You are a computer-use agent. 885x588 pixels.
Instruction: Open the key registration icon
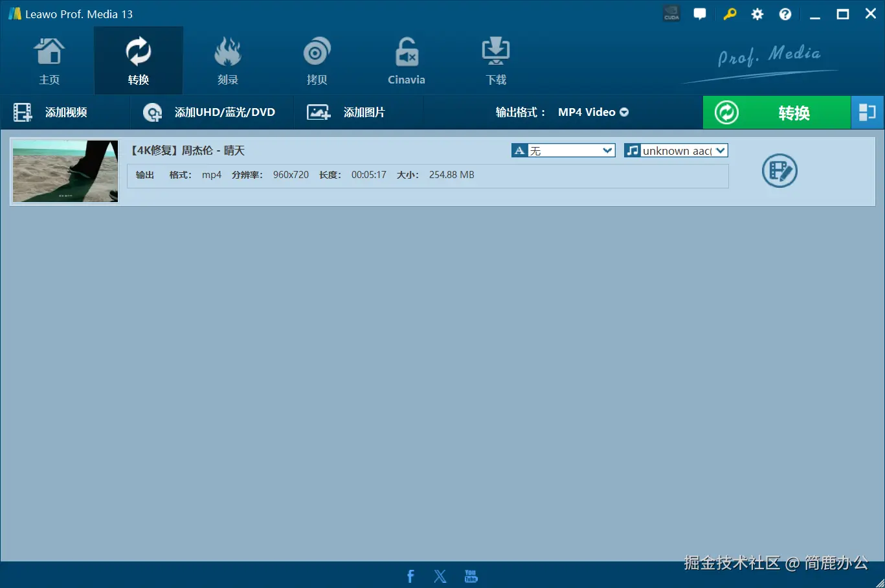[730, 14]
